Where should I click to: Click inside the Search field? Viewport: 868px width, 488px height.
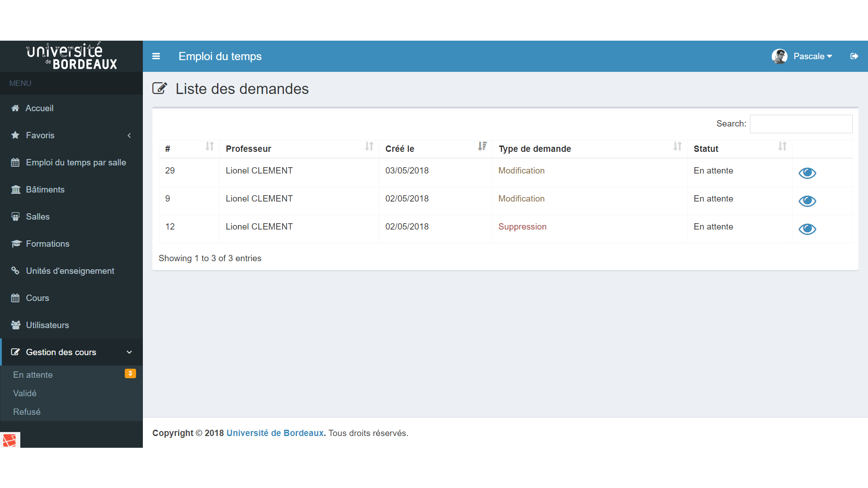[801, 124]
